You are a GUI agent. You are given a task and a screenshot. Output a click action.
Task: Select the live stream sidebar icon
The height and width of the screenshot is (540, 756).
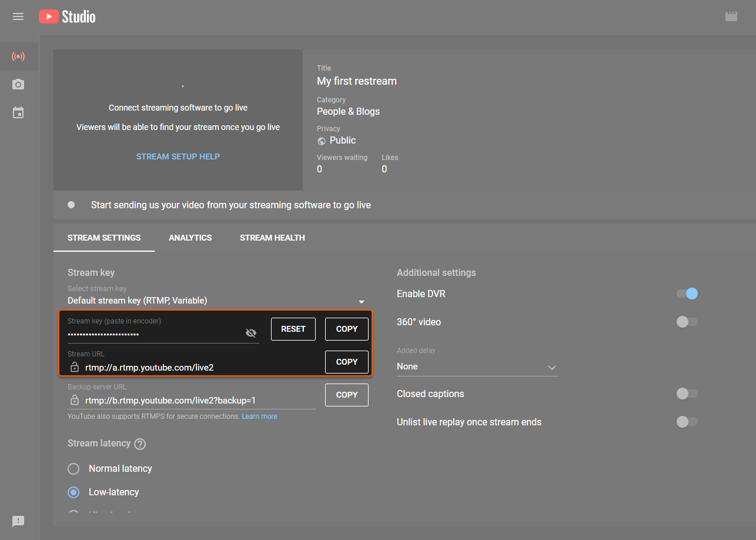tap(18, 56)
